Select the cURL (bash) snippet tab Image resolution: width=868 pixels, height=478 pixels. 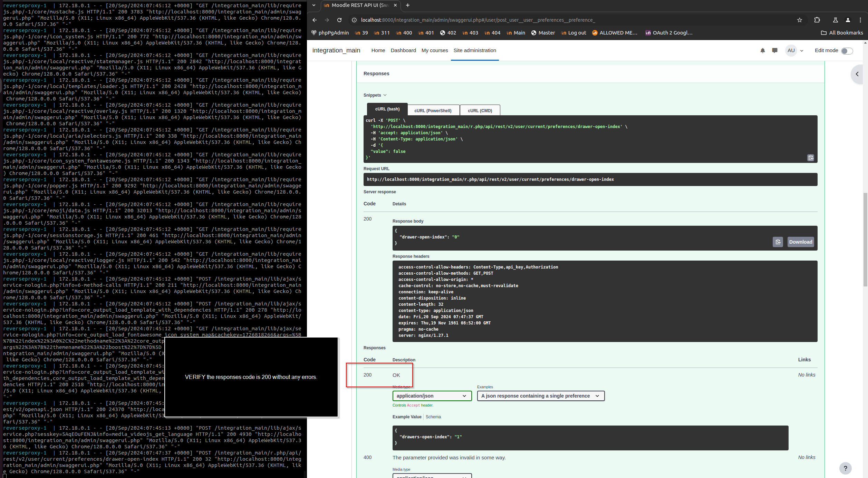click(387, 109)
